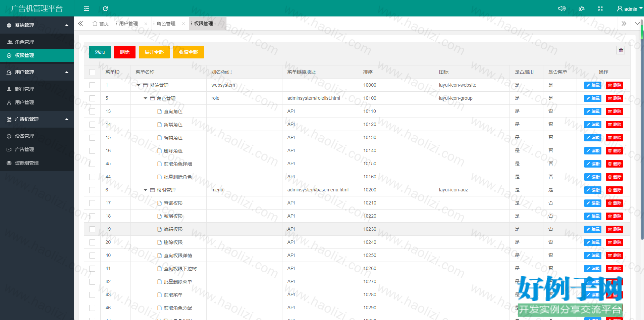
Task: Click 编辑 for the 查询角色 row
Action: [x=593, y=111]
